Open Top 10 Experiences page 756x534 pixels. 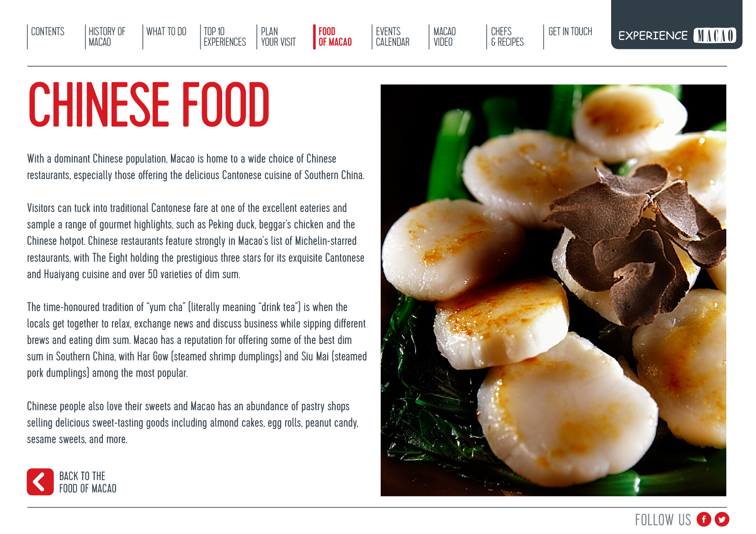click(x=225, y=37)
